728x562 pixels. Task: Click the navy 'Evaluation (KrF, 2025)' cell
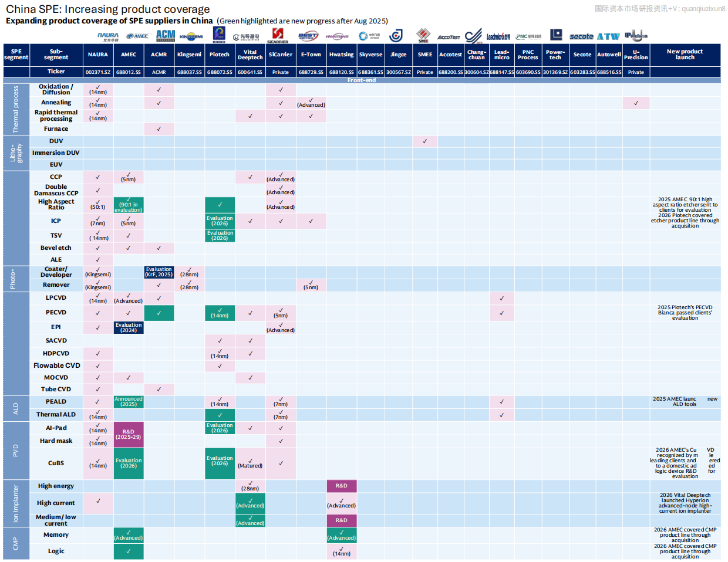(x=159, y=272)
